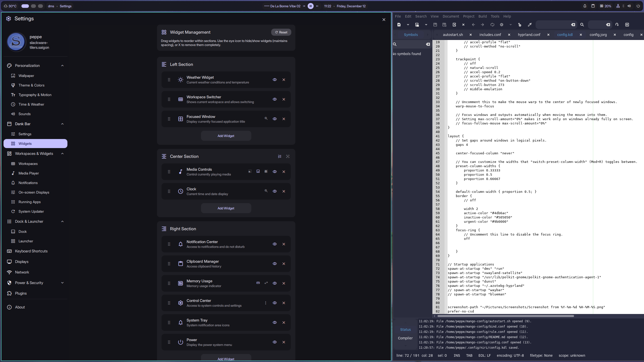Open the new file dropdown arrow in Geany
The width and height of the screenshot is (644, 362).
pos(408,25)
